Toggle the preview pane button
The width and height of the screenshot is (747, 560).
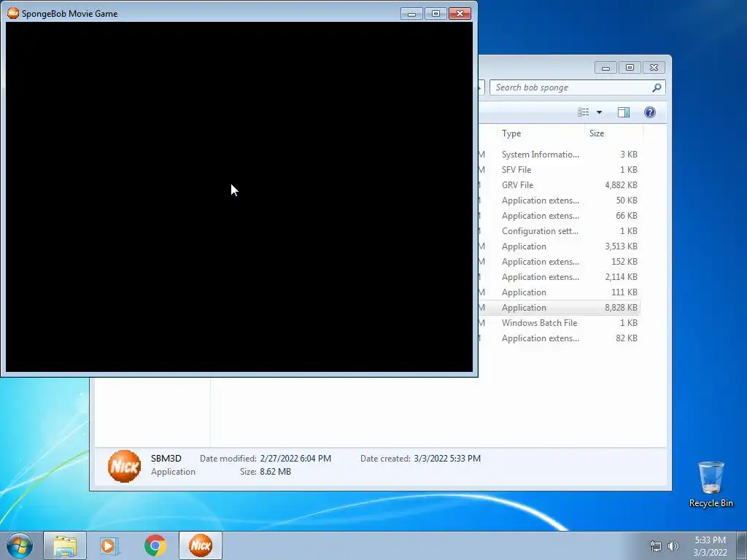pyautogui.click(x=624, y=112)
